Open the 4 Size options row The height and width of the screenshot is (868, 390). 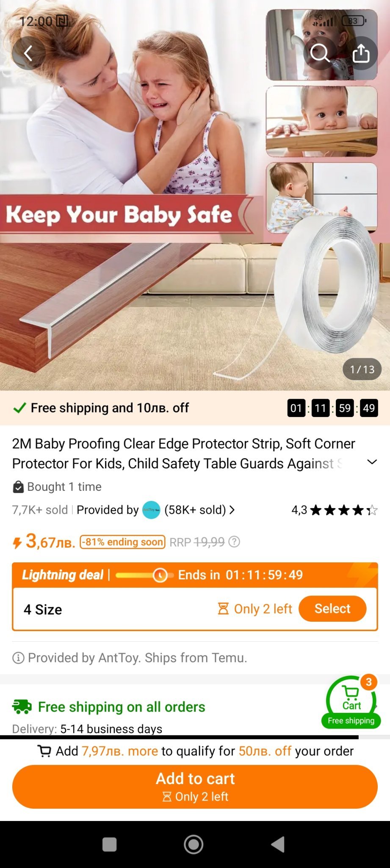(195, 609)
